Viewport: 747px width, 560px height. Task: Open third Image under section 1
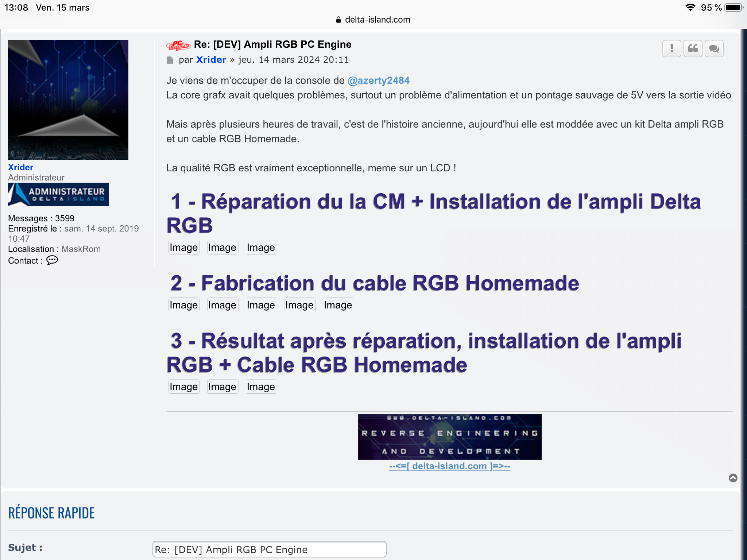coord(261,248)
